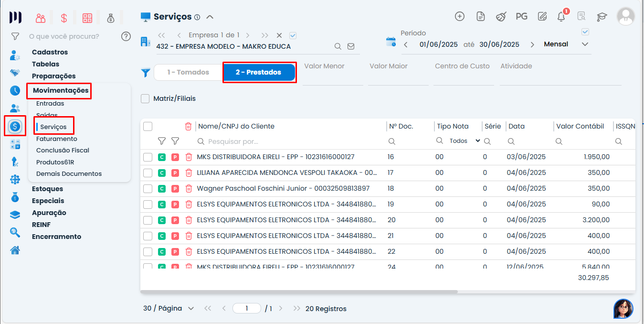Open the Apuração menu section
The image size is (644, 324).
coord(49,213)
